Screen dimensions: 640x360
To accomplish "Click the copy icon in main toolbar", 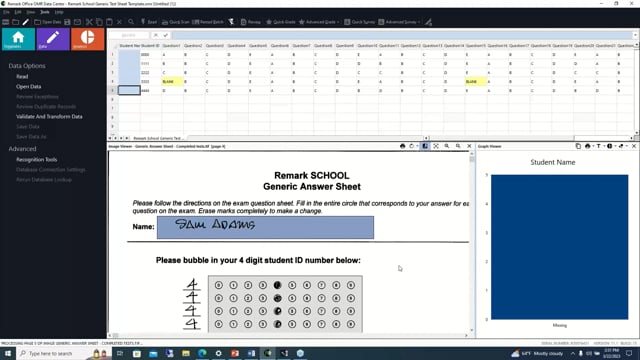I will (x=99, y=22).
